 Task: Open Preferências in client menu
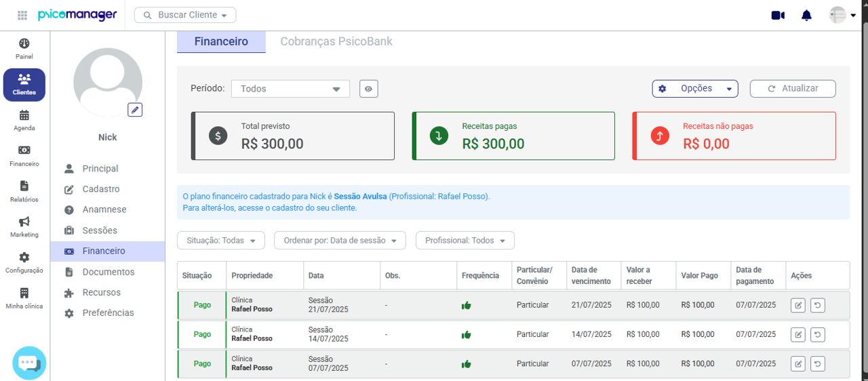point(108,313)
